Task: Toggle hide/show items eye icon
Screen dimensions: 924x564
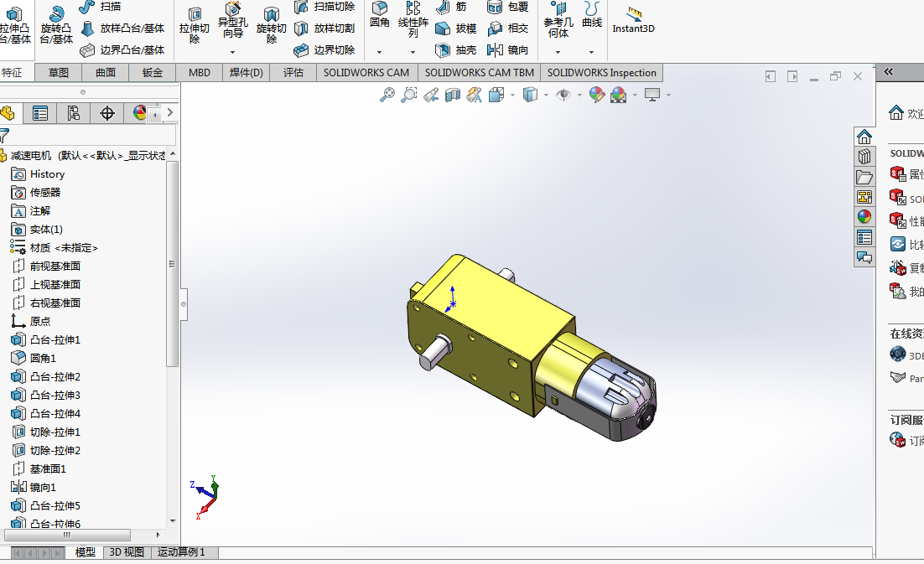Action: pyautogui.click(x=563, y=94)
